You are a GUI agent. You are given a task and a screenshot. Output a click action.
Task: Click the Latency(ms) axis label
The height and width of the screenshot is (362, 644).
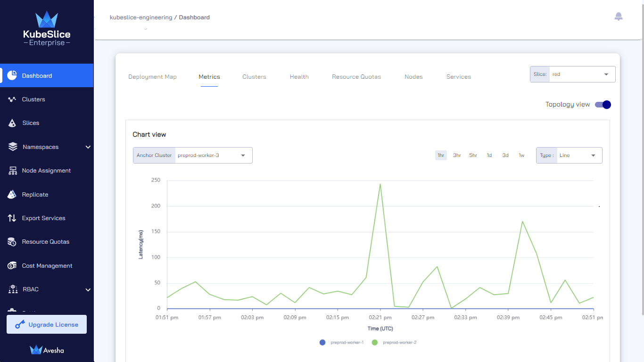(x=140, y=245)
